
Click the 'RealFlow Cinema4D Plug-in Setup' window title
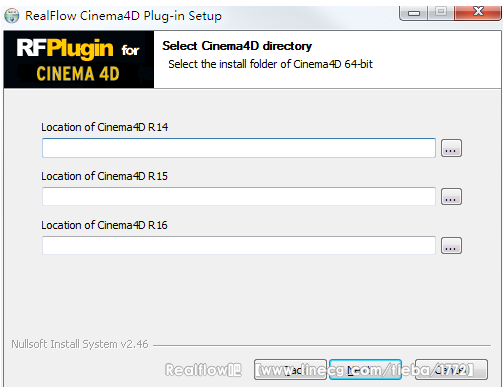point(123,16)
